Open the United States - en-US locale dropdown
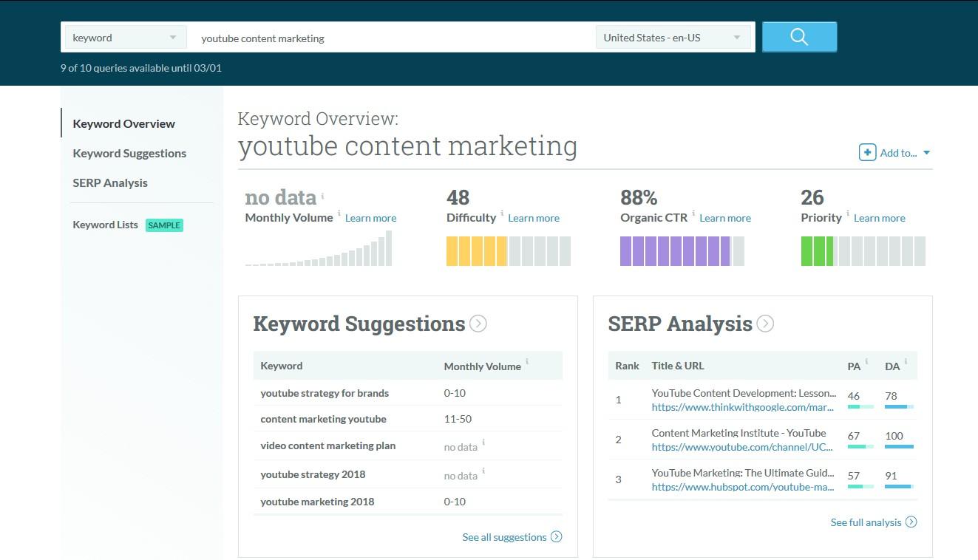978x560 pixels. (x=673, y=38)
